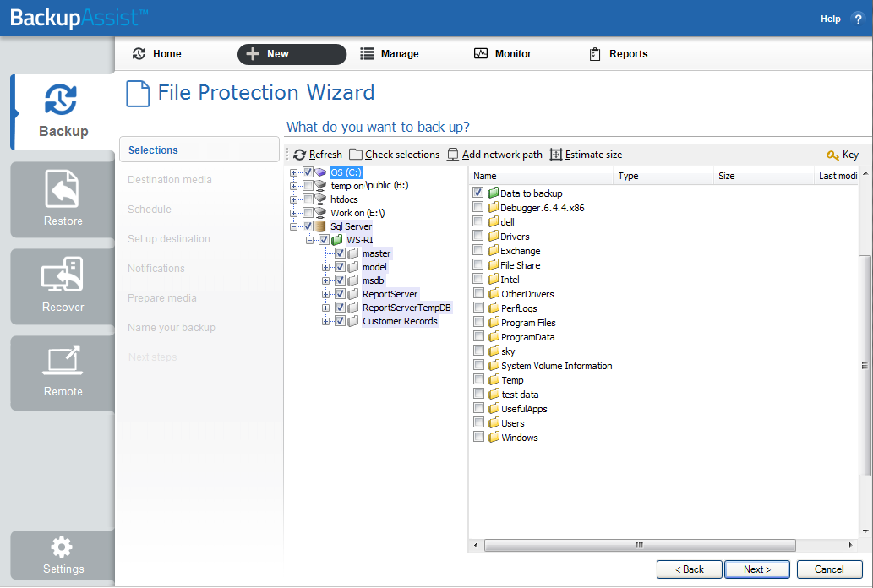Click the Key legend icon

tap(833, 155)
